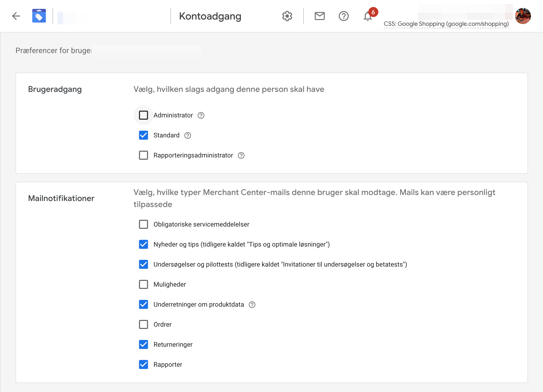
Task: Open the Merchant Center logo home
Action: [x=39, y=16]
